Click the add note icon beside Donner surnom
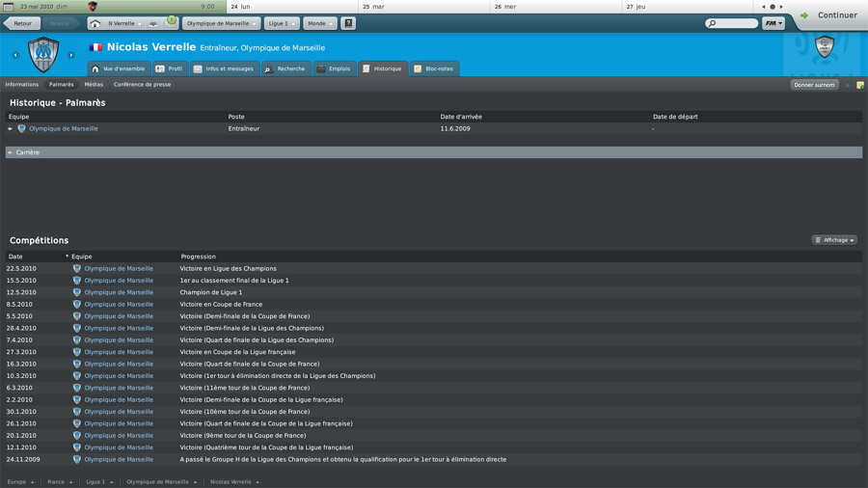This screenshot has width=868, height=488. click(859, 85)
